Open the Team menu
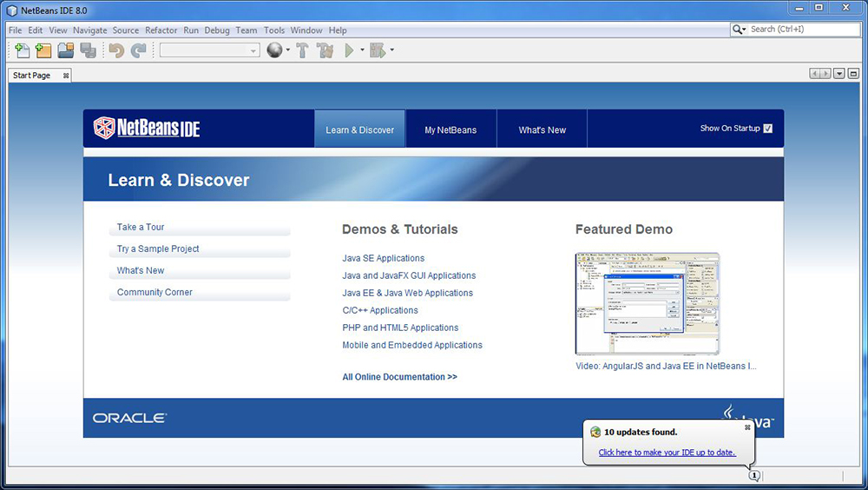 pyautogui.click(x=247, y=30)
